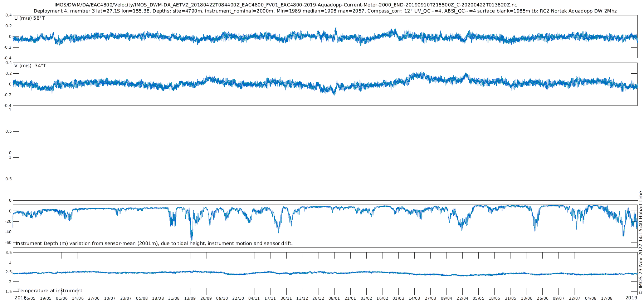Click the '21/01' date tick label

coord(350,298)
